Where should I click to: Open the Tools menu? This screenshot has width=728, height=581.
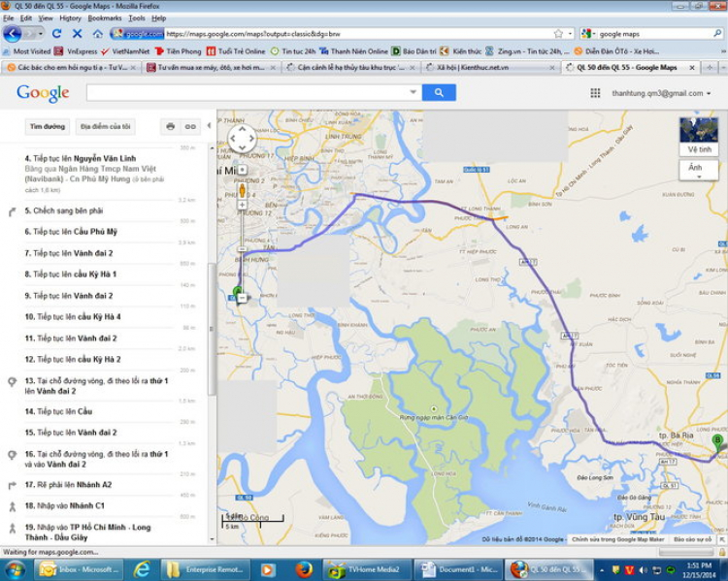[x=137, y=18]
